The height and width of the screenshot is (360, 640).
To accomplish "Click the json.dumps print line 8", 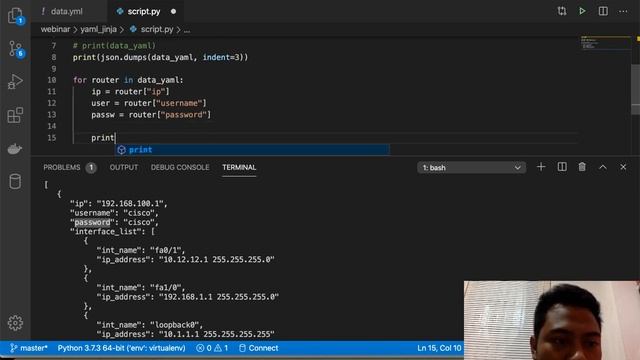I will click(x=160, y=57).
